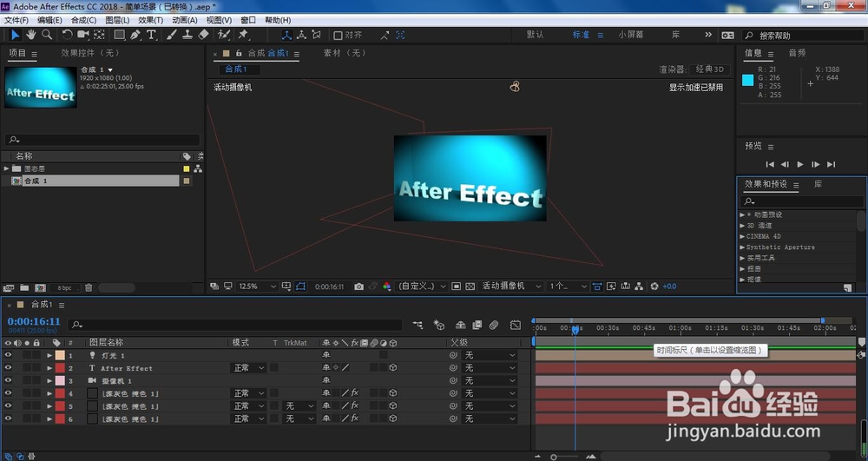868x461 pixels.
Task: Toggle visibility of layer 5
Action: pyautogui.click(x=8, y=406)
